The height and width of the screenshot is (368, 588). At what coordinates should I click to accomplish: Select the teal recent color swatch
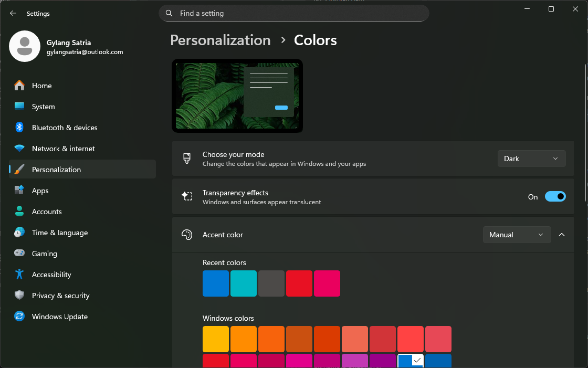click(244, 283)
